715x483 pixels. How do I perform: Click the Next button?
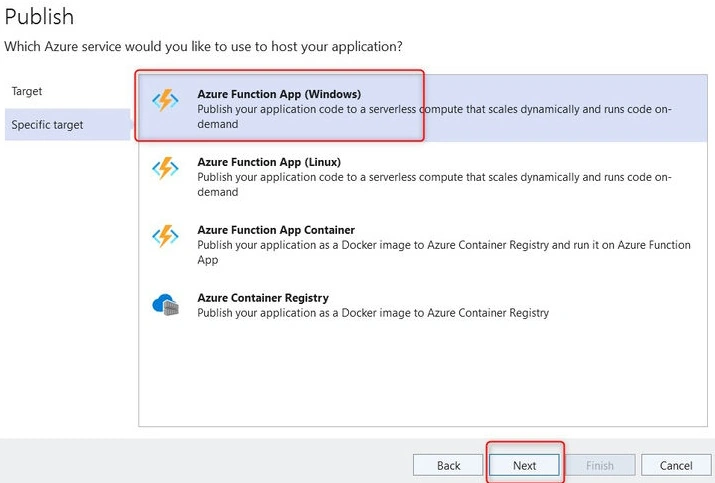(524, 465)
